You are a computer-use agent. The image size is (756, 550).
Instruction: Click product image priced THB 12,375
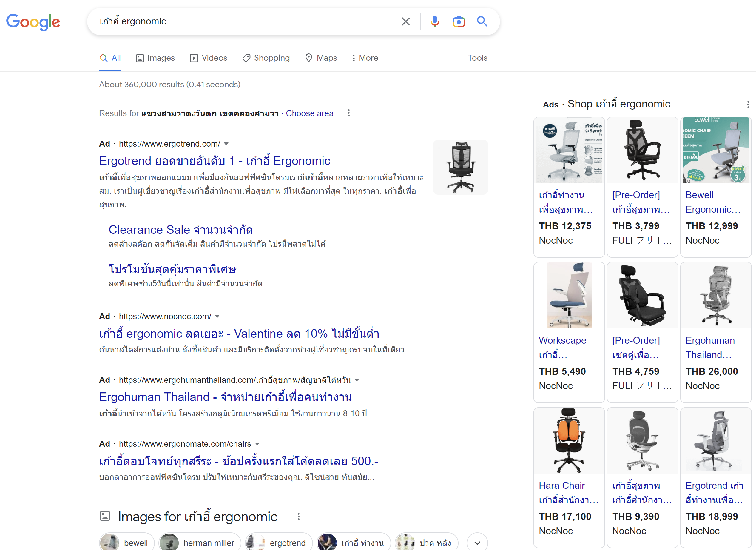[x=569, y=150]
